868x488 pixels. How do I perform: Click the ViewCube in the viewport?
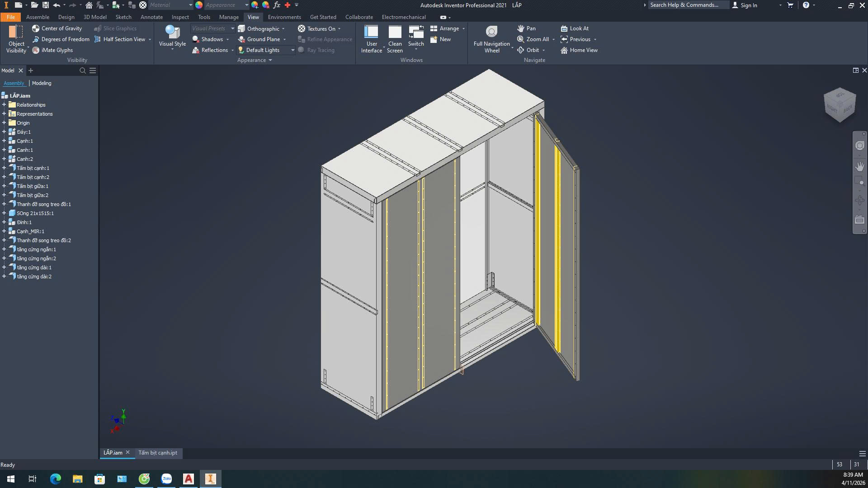tap(840, 105)
